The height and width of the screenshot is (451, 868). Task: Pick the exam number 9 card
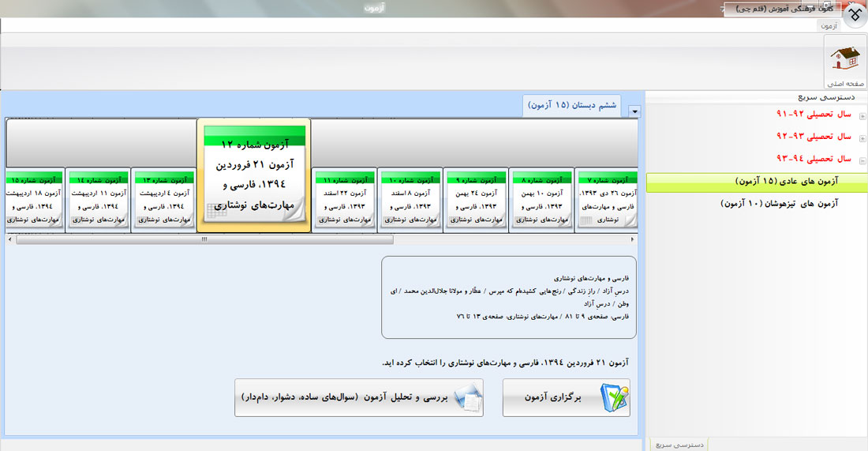pos(475,197)
